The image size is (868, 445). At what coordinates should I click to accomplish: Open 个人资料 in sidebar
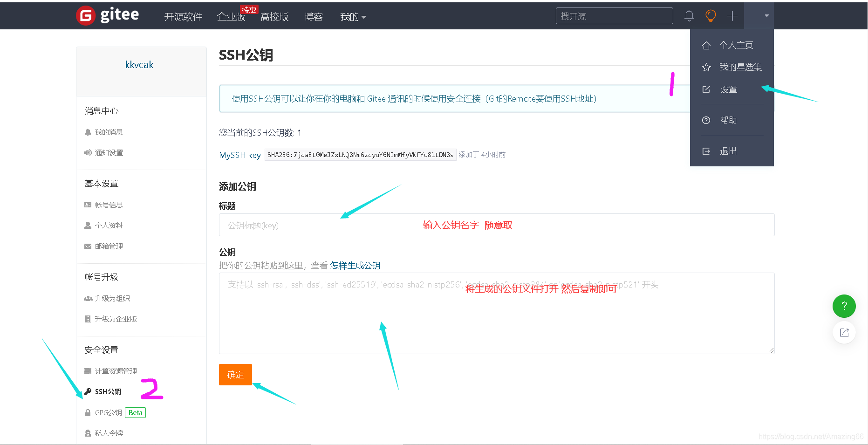(109, 226)
